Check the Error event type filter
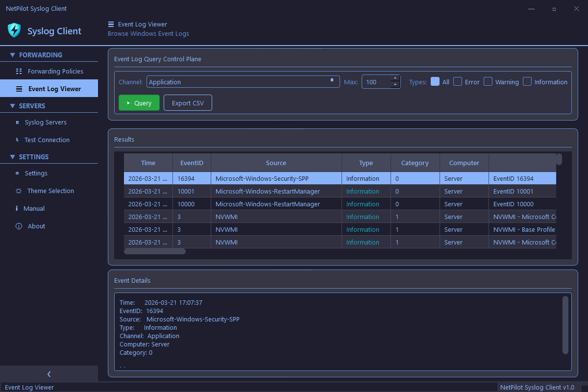 [458, 81]
